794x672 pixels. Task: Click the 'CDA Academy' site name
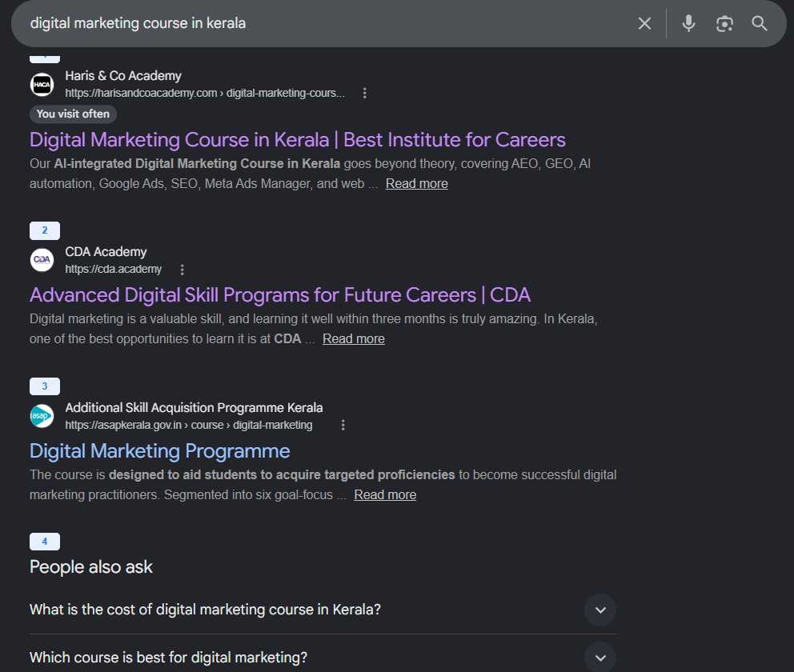pos(106,252)
